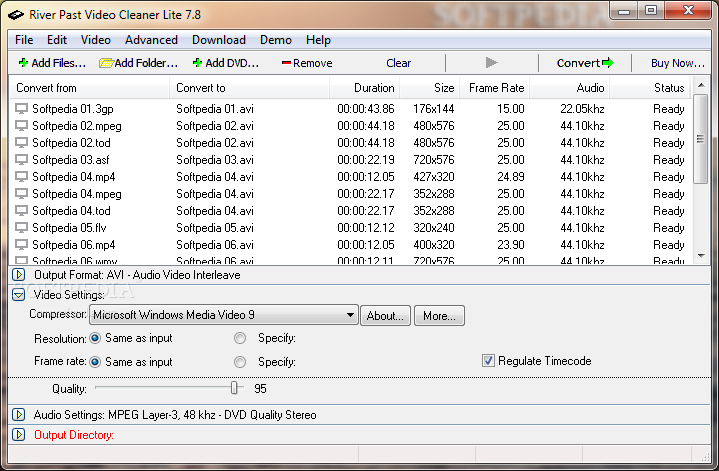Click the 22.05khz audio value
This screenshot has width=719, height=471.
582,109
